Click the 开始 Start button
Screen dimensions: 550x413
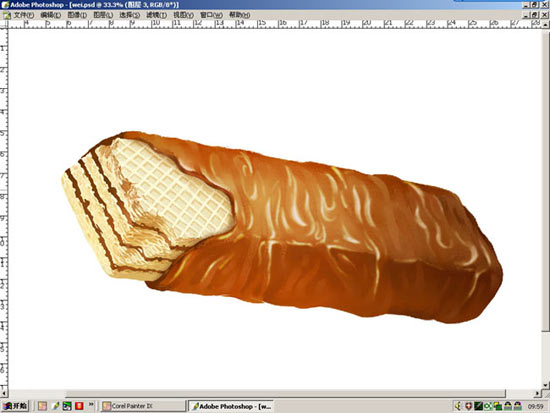[15, 406]
